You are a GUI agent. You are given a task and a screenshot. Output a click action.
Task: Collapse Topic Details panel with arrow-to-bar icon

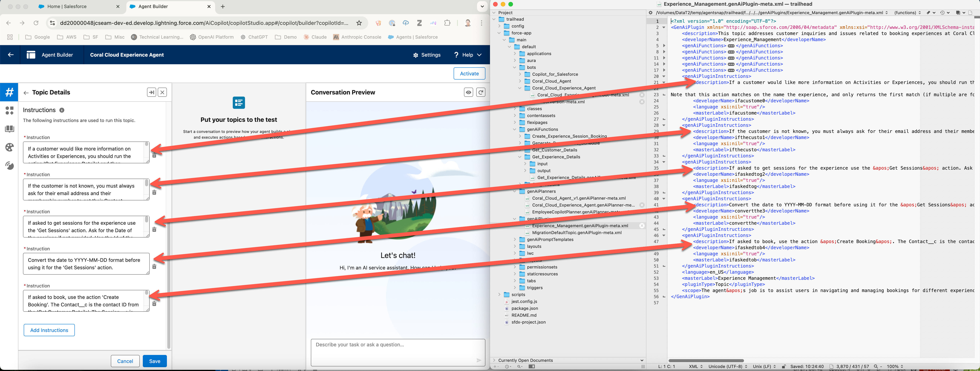[x=151, y=92]
